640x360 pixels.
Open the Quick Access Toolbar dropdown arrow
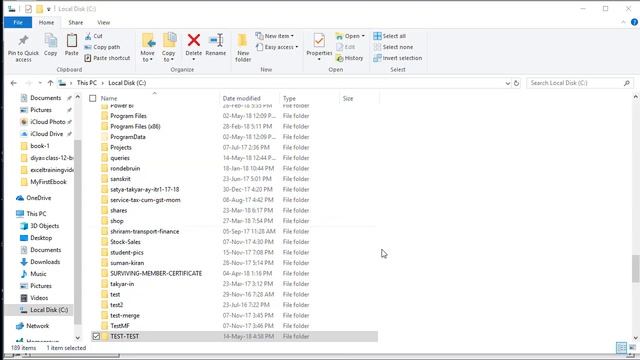(49, 9)
